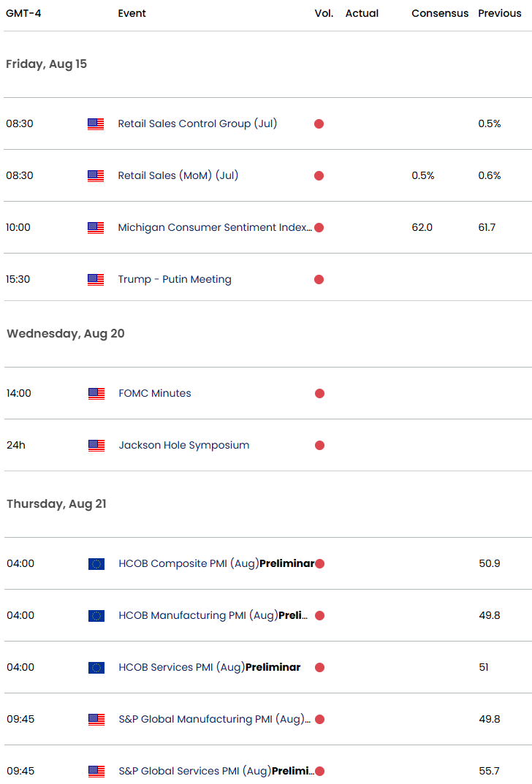Open the Retail Sales Control Group (Jul) event
This screenshot has height=784, width=532.
[197, 123]
